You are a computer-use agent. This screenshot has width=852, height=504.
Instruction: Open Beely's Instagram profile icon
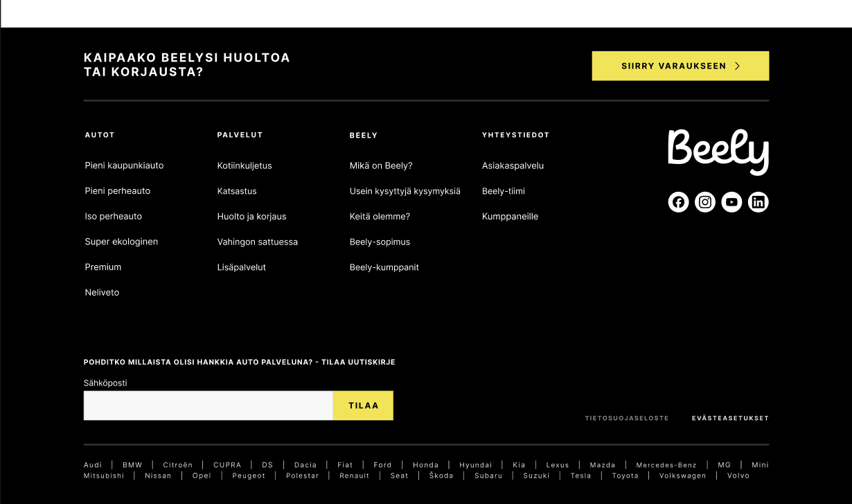coord(705,202)
